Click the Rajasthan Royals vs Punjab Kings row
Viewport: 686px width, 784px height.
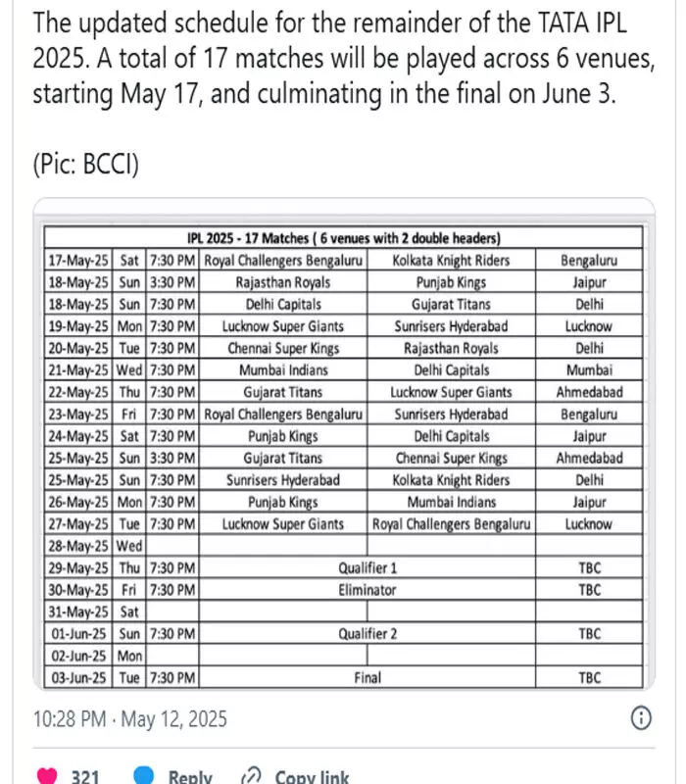click(x=344, y=282)
